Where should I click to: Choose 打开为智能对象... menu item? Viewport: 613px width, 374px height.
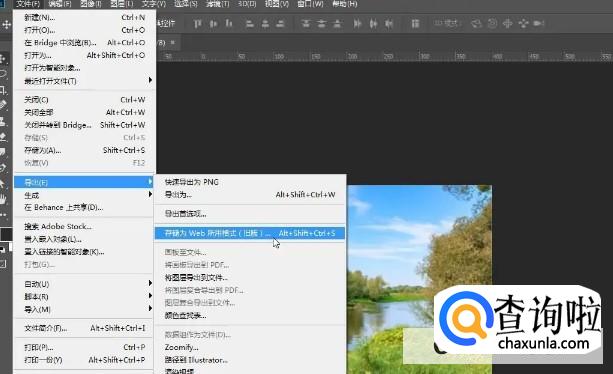[x=84, y=68]
